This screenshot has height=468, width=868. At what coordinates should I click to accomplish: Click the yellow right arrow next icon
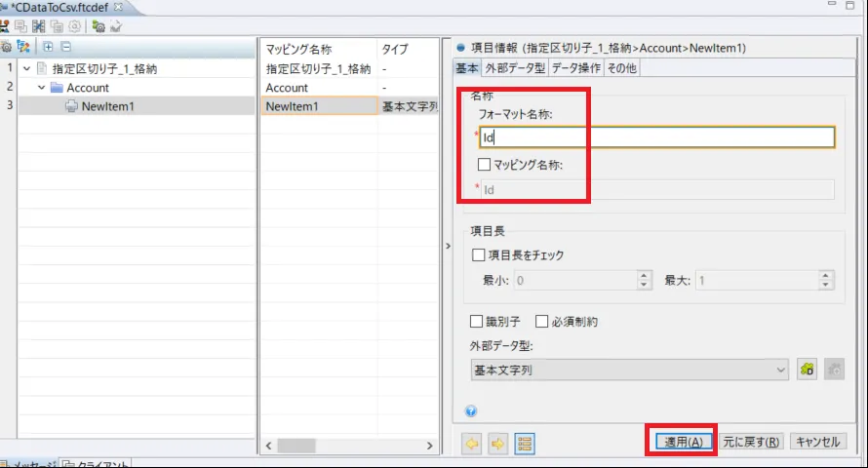coord(497,443)
